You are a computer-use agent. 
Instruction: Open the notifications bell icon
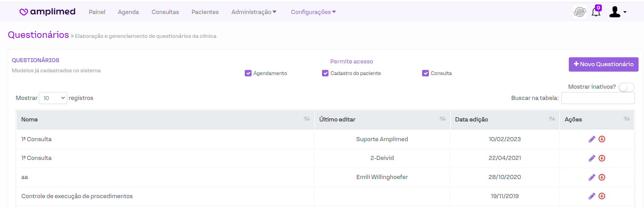pyautogui.click(x=596, y=12)
